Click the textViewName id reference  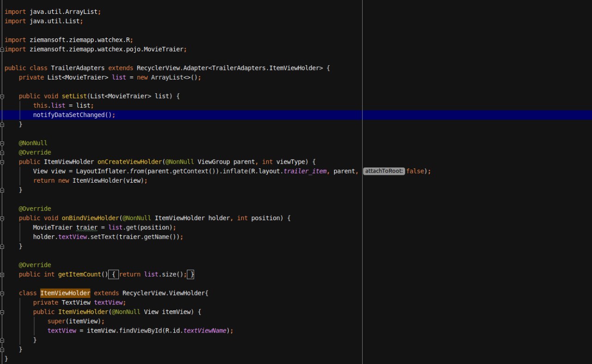coord(205,331)
